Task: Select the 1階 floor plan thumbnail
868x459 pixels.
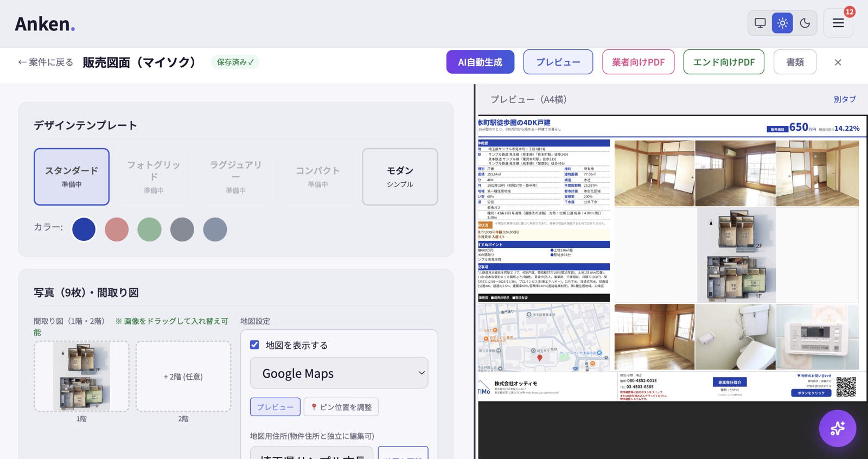Action: coord(81,376)
